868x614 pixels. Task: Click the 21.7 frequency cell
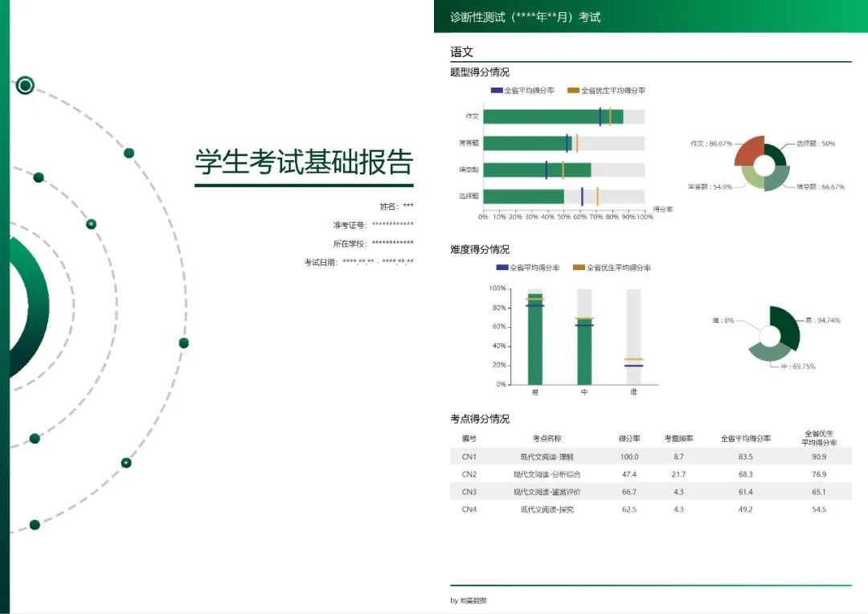(x=678, y=474)
